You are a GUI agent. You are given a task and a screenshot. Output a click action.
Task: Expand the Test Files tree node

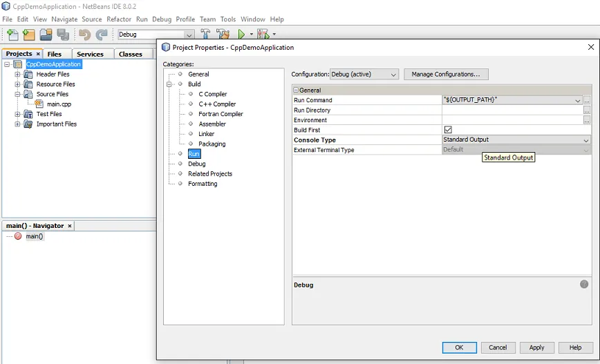(x=17, y=114)
